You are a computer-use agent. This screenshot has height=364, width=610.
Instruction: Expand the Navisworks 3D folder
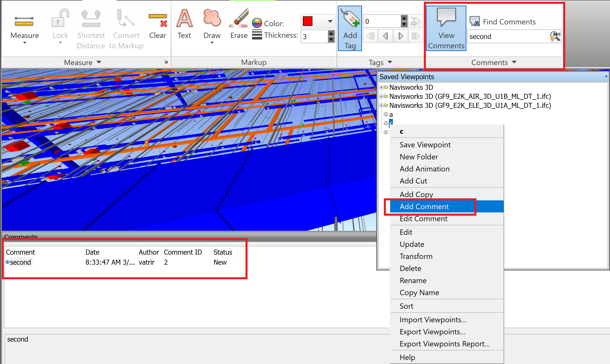click(x=381, y=87)
